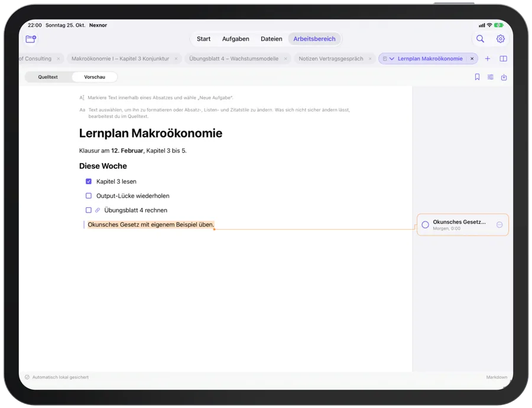Click the Übungsblatt 4 rechnen item text
The width and height of the screenshot is (532, 408).
[136, 210]
